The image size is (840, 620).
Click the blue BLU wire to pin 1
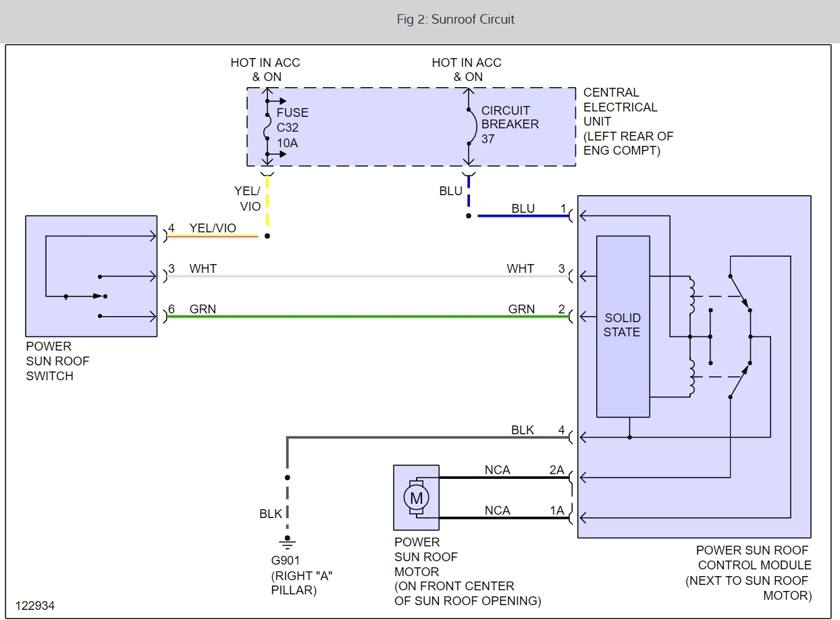click(523, 216)
